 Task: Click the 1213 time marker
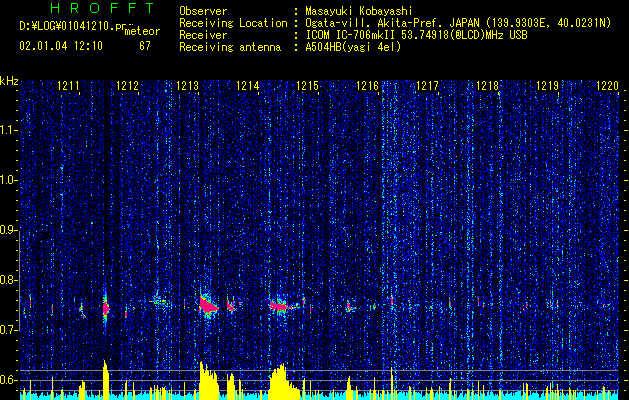point(187,85)
